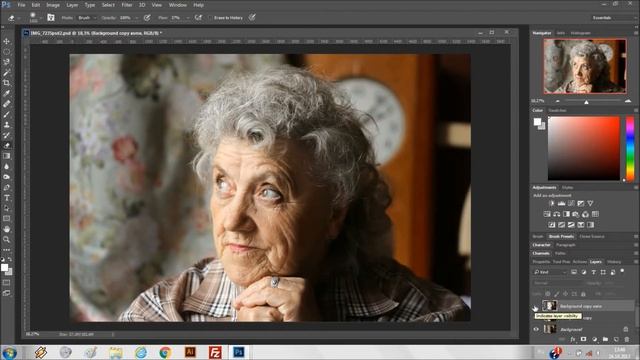
Task: Open the File menu
Action: (x=21, y=5)
